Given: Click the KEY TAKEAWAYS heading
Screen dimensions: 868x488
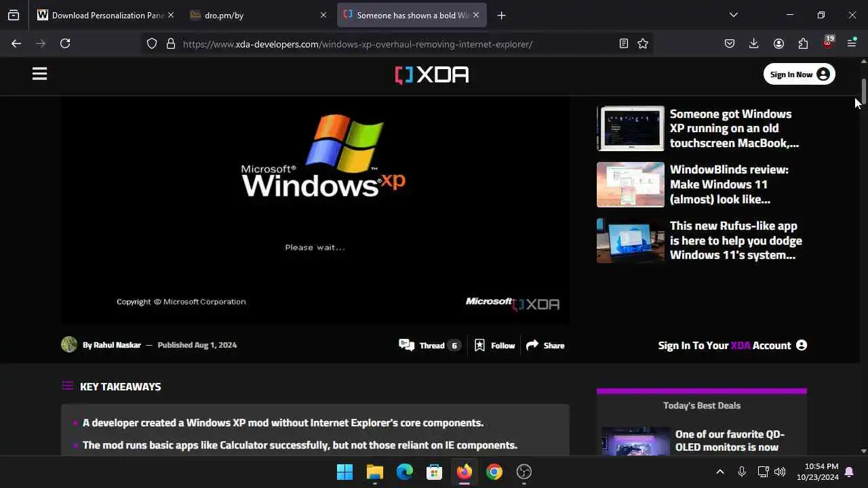Looking at the screenshot, I should [x=120, y=386].
